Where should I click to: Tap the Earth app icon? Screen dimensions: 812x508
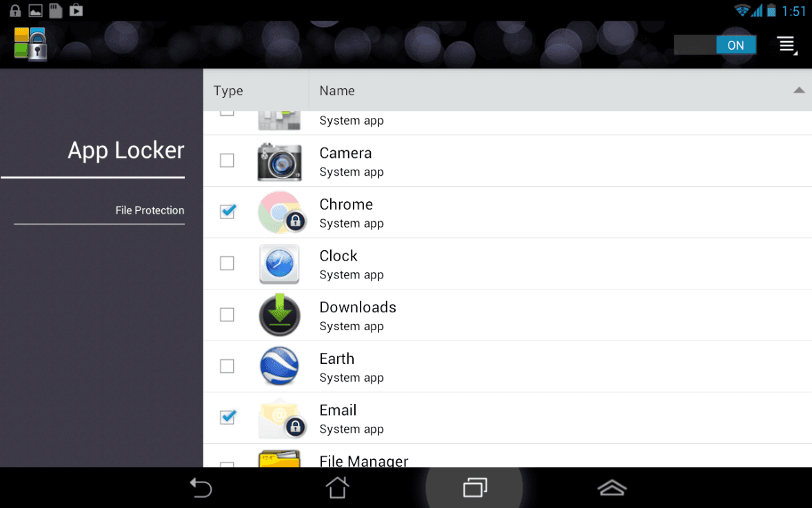coord(280,366)
